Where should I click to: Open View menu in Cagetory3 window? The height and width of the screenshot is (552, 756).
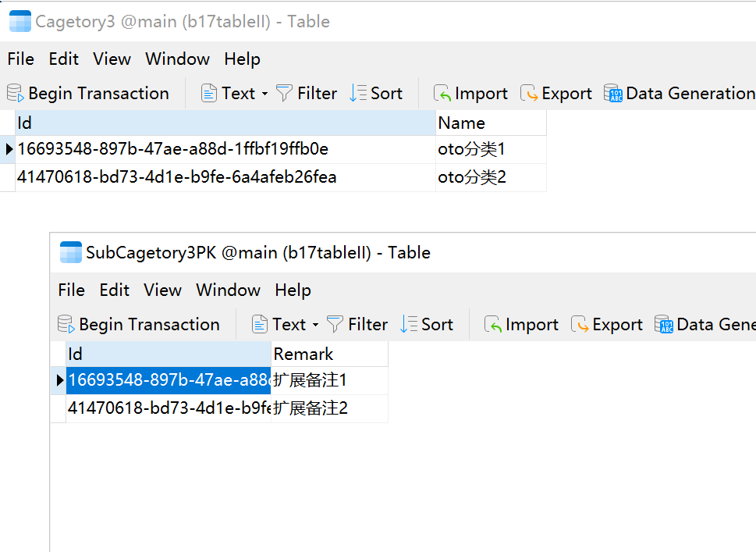(112, 59)
